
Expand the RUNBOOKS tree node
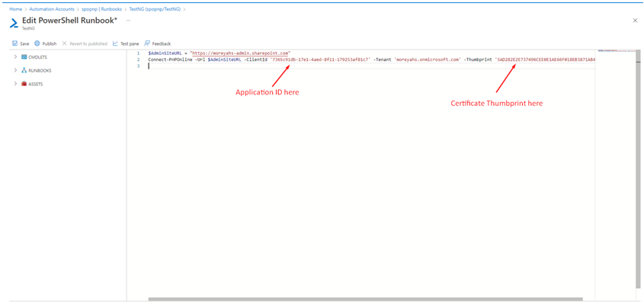tap(15, 70)
